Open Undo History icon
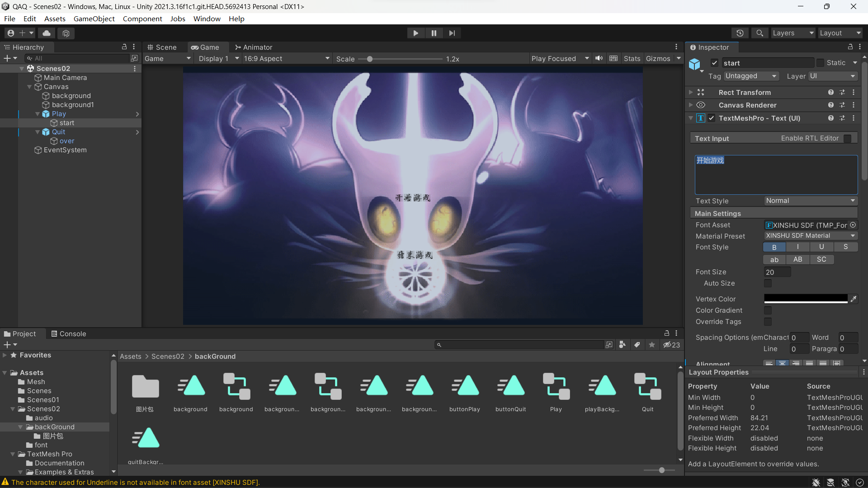Screen dimensions: 868x488 740,33
